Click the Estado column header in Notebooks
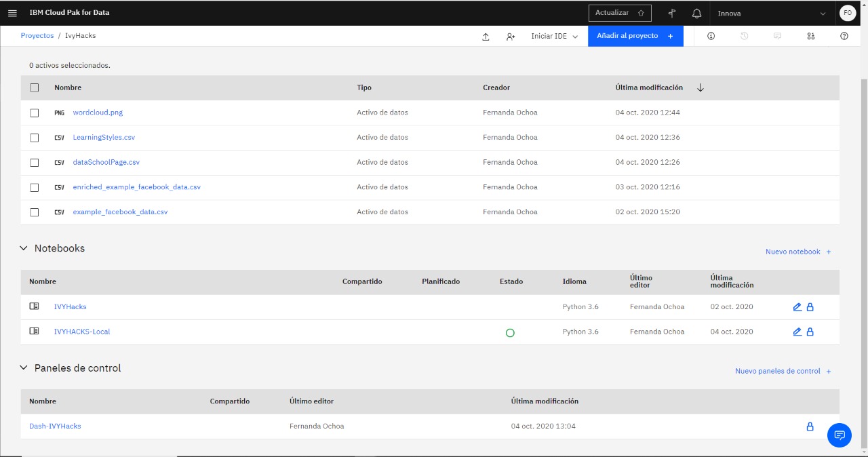Image resolution: width=868 pixels, height=457 pixels. pyautogui.click(x=511, y=281)
